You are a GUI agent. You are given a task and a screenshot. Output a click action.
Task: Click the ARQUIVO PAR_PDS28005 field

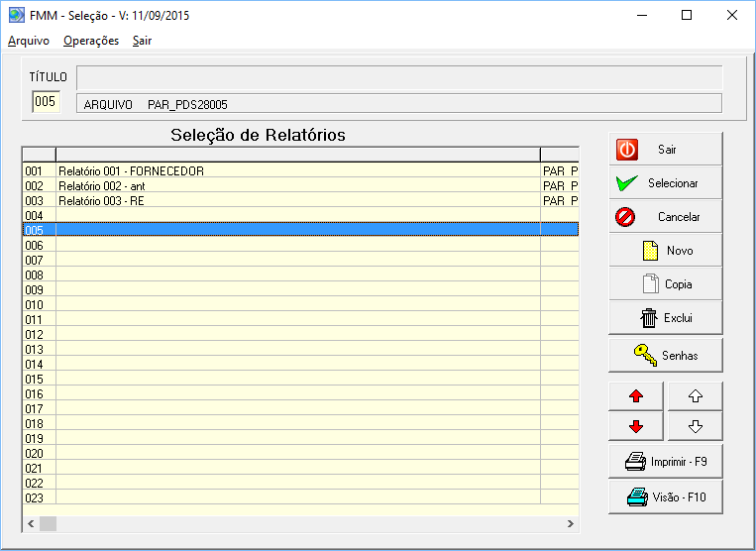coord(399,104)
